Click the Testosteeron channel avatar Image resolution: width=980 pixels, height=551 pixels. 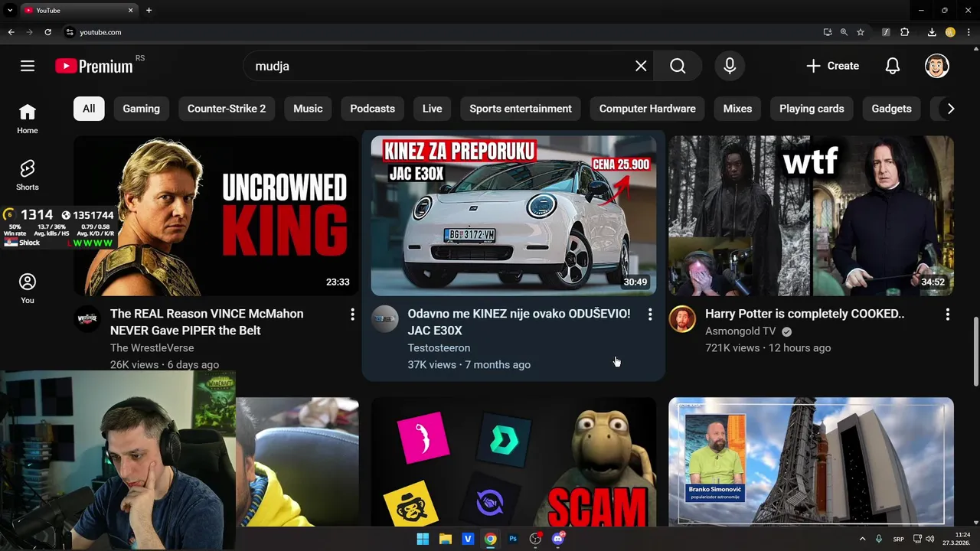pyautogui.click(x=385, y=319)
